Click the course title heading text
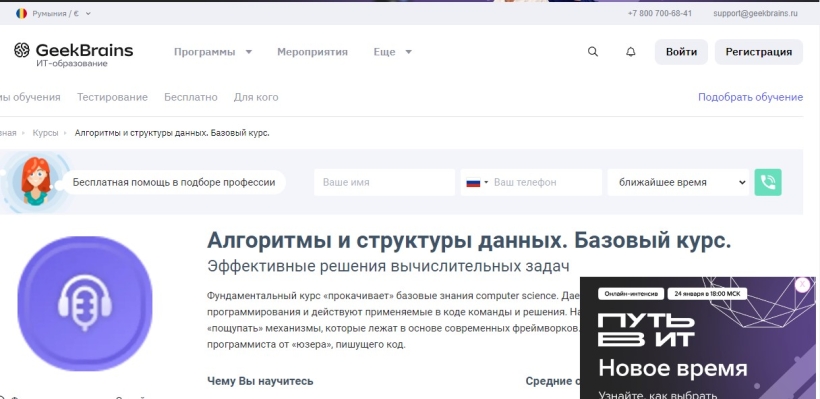 pyautogui.click(x=469, y=241)
